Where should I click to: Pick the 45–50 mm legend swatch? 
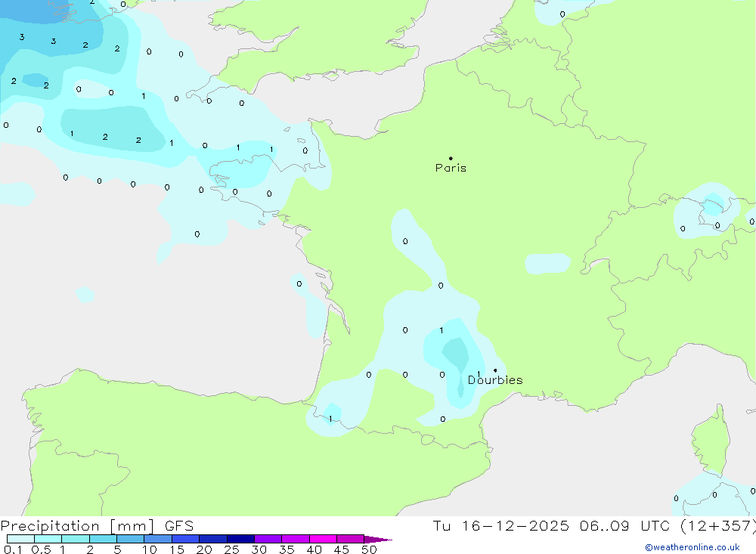(351, 539)
